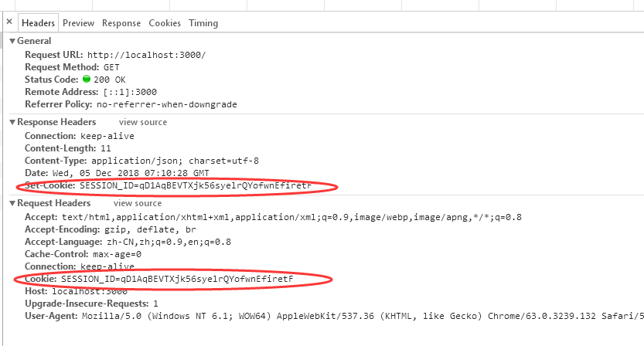Click the Accept-Language header value

pos(169,243)
